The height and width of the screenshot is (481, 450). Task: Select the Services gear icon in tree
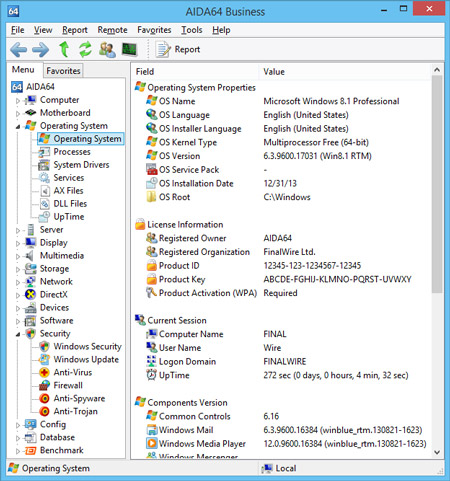point(44,178)
